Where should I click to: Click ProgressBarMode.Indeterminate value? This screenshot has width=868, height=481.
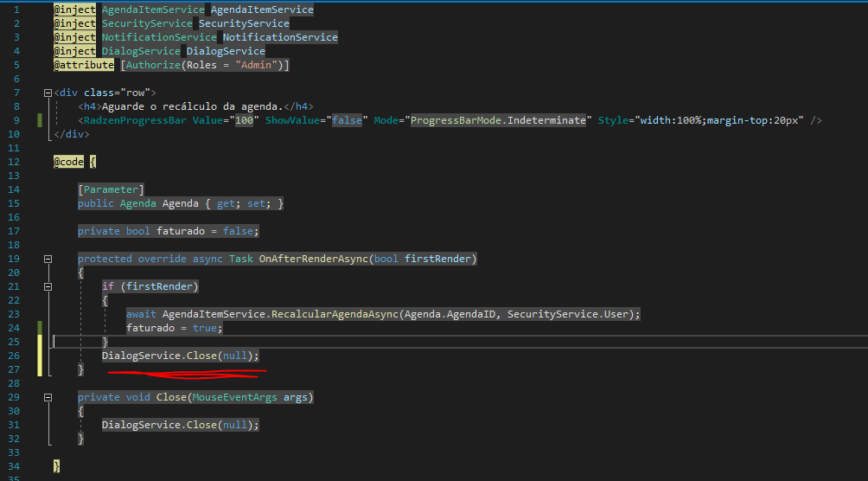pyautogui.click(x=498, y=120)
